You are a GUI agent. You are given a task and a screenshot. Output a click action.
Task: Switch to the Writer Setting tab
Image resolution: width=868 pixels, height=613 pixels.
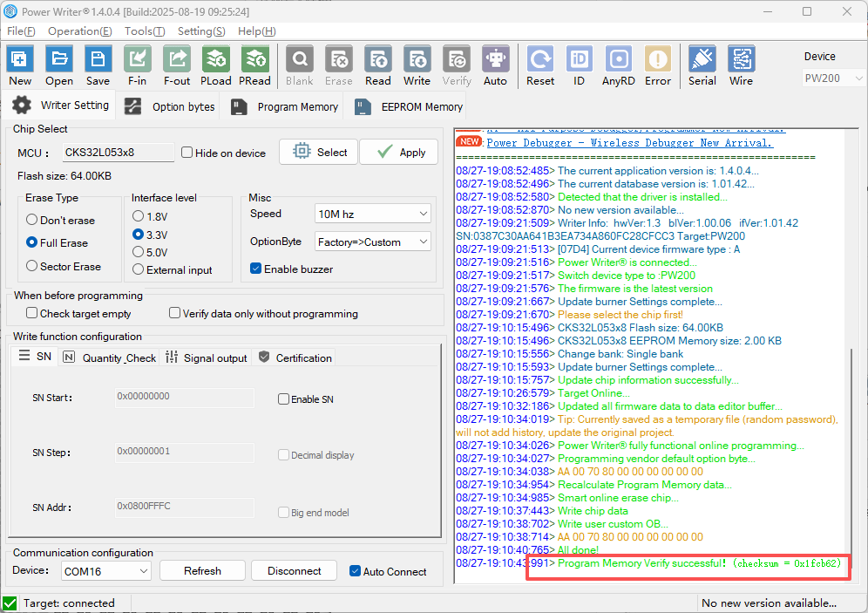click(60, 106)
